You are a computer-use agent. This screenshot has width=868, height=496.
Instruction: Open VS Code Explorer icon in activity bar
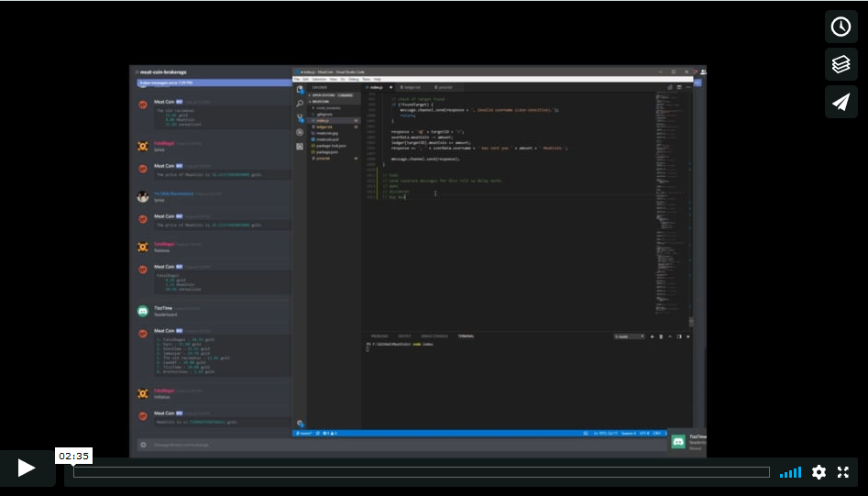[300, 90]
